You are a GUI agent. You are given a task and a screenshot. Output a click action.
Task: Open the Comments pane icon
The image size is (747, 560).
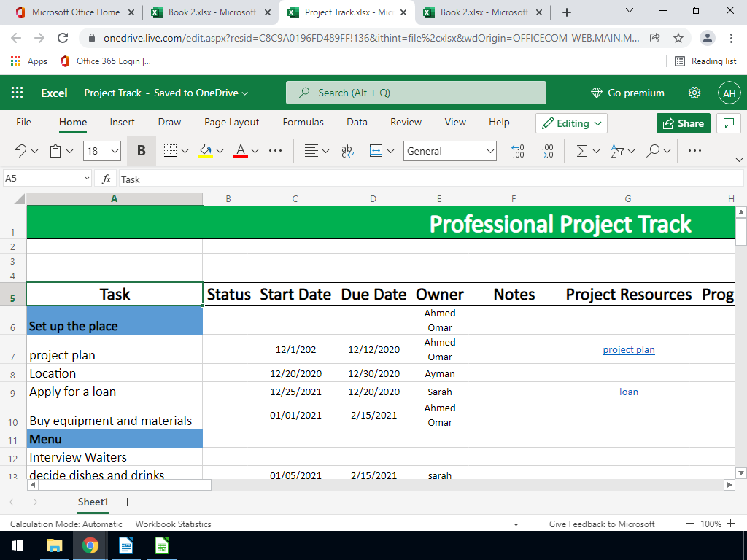(728, 123)
